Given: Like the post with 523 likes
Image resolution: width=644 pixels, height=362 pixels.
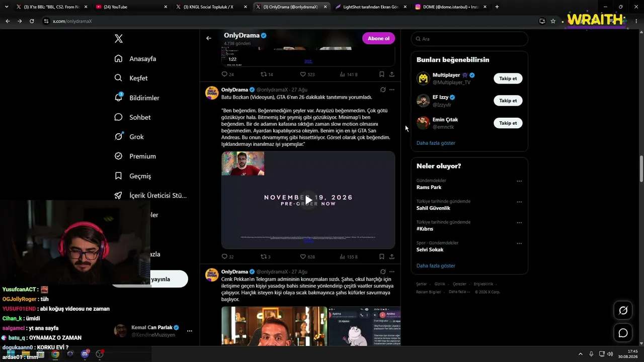Looking at the screenshot, I should [x=303, y=74].
